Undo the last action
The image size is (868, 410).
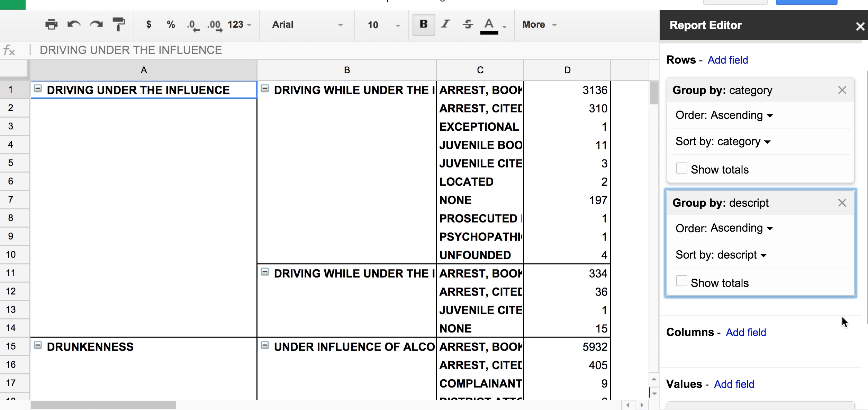[x=74, y=25]
